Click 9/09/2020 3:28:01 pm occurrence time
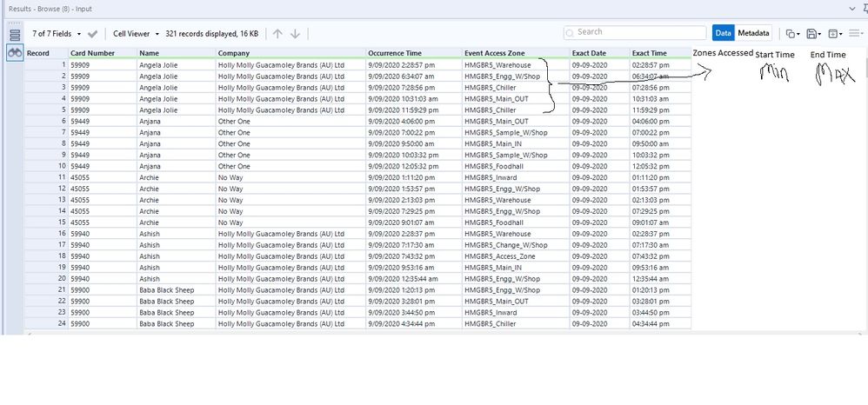The width and height of the screenshot is (868, 405). pos(414,302)
